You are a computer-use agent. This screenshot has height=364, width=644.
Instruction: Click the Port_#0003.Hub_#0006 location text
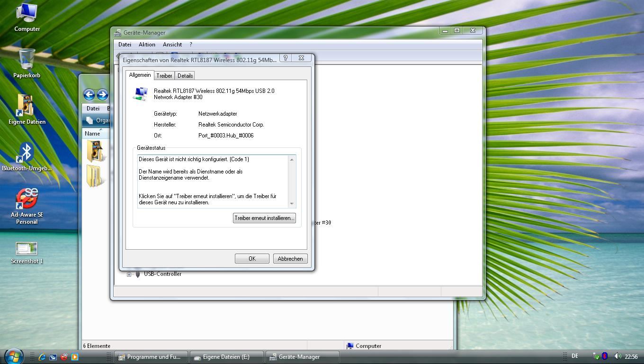(226, 136)
